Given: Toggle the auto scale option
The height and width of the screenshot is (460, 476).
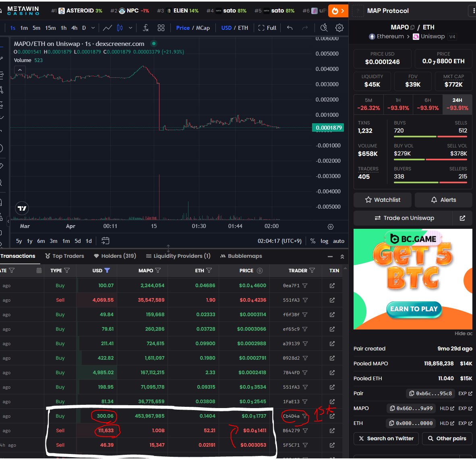Looking at the screenshot, I should point(339,241).
